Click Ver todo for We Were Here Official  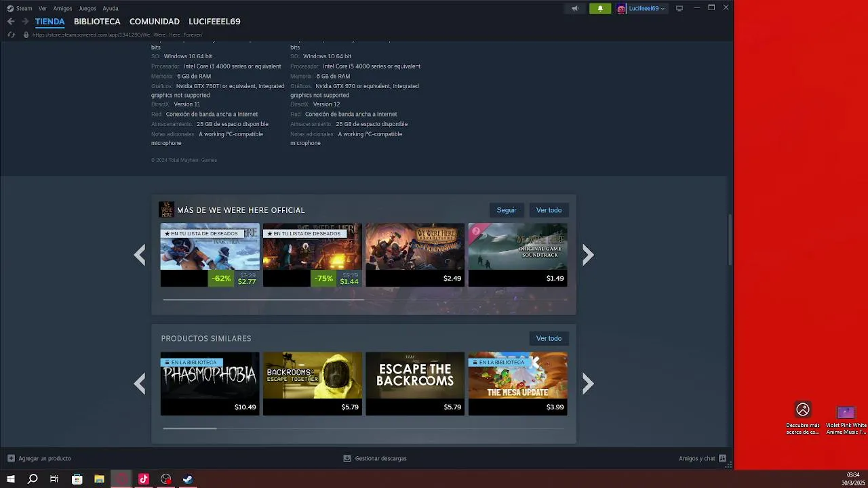549,210
